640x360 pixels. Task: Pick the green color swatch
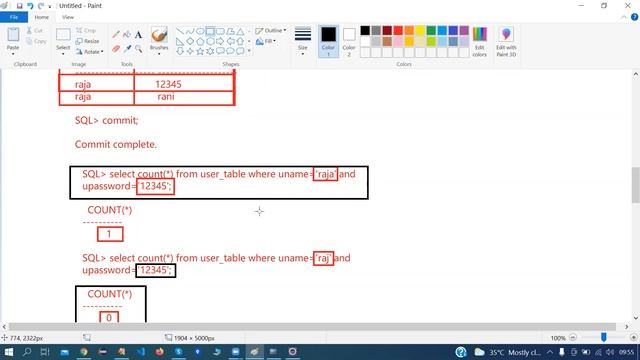pos(431,30)
